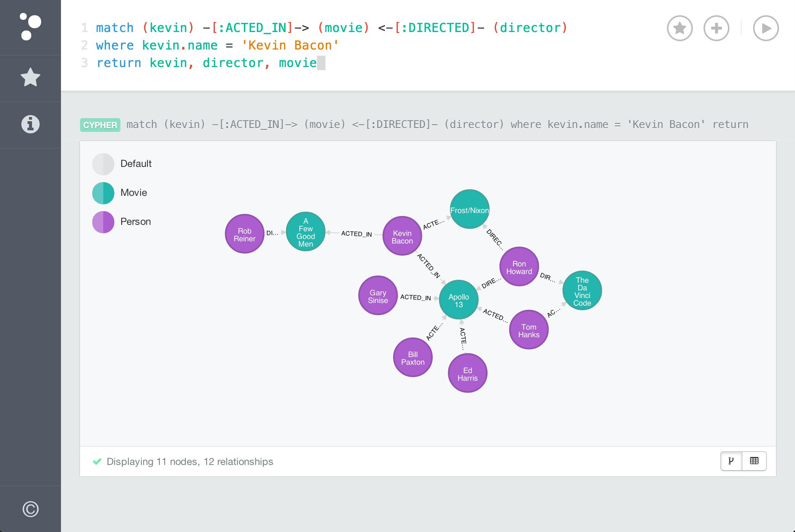Select the Movie color swatch in legend
Image resolution: width=795 pixels, height=532 pixels.
[103, 193]
